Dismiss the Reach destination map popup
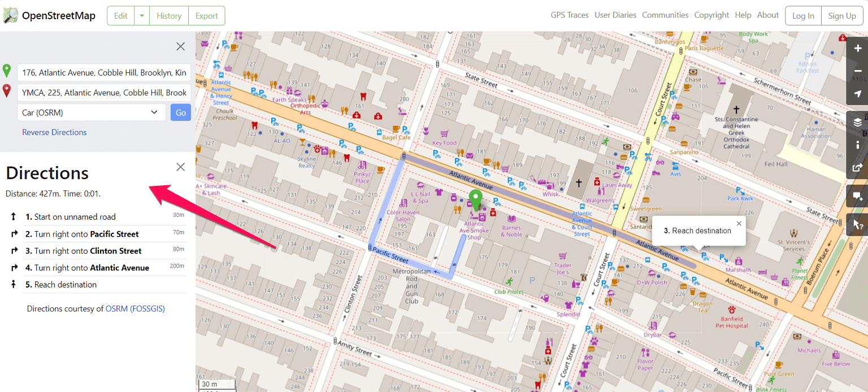The width and height of the screenshot is (868, 392). 739,223
